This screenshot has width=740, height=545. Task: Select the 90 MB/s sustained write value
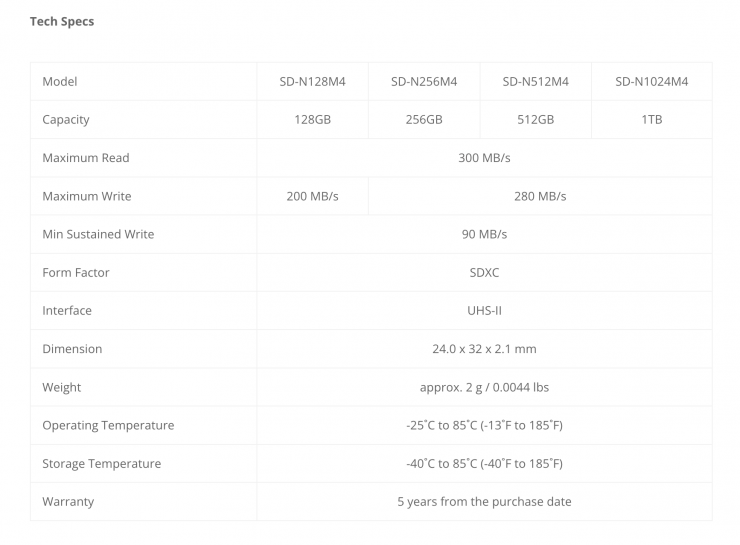coord(484,234)
